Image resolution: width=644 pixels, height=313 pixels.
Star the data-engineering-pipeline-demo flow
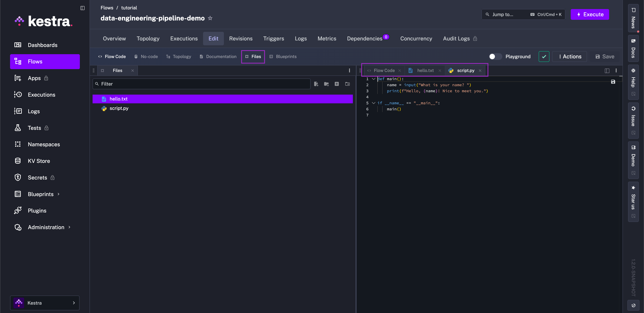point(210,18)
